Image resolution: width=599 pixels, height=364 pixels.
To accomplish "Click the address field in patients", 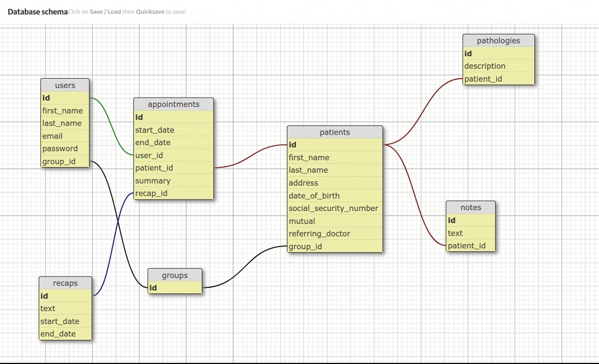I will pos(334,183).
